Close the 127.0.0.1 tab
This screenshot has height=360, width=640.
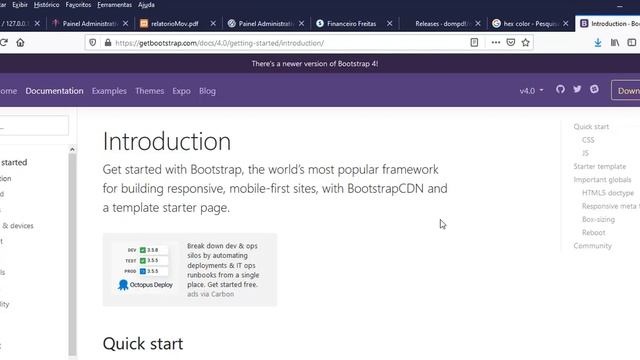pyautogui.click(x=37, y=24)
